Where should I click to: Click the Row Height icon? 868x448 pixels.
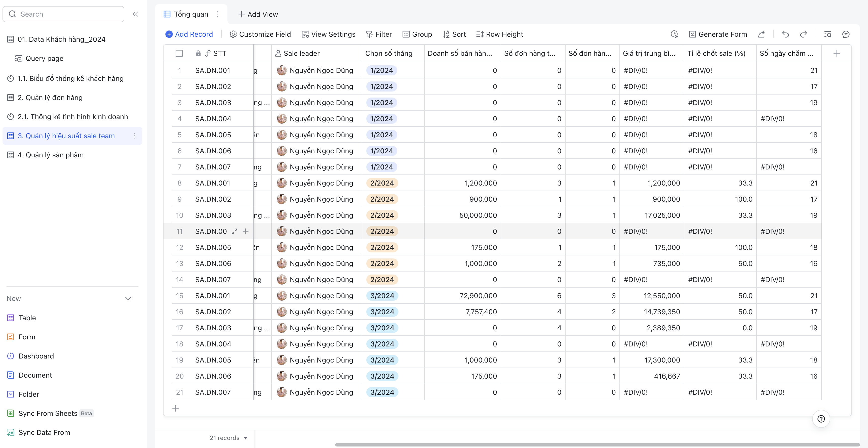click(480, 34)
